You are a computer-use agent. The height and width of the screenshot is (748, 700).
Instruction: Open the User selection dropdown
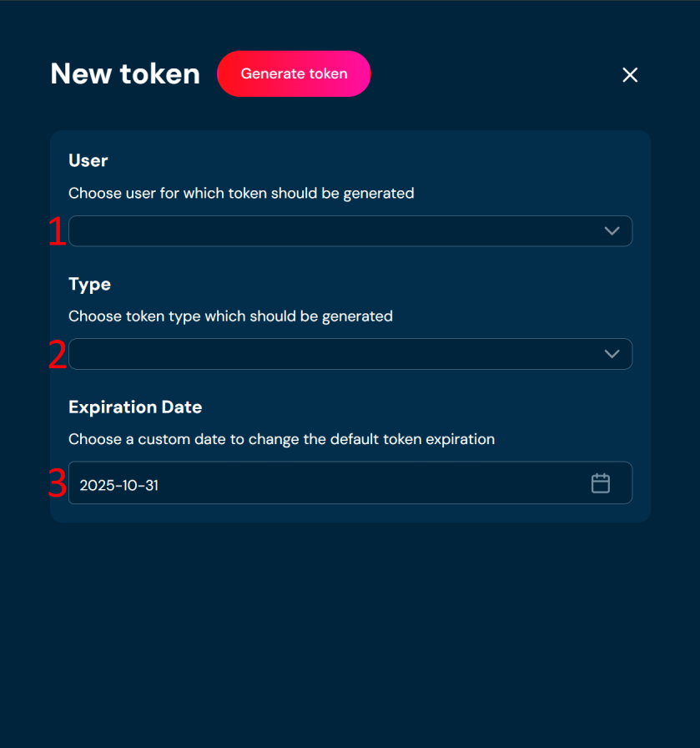point(334,231)
